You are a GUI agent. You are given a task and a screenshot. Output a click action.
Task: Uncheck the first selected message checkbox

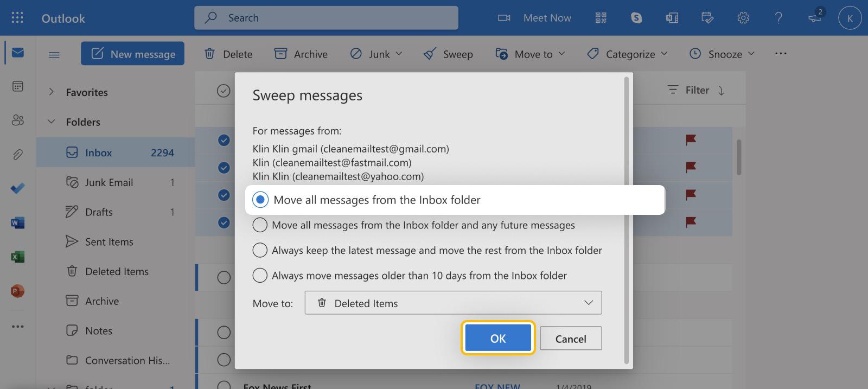(x=224, y=140)
